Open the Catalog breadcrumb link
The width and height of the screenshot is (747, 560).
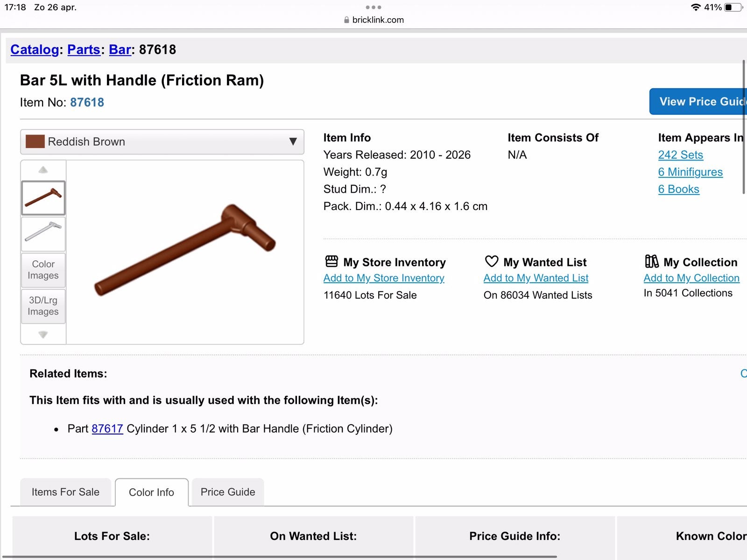[35, 49]
